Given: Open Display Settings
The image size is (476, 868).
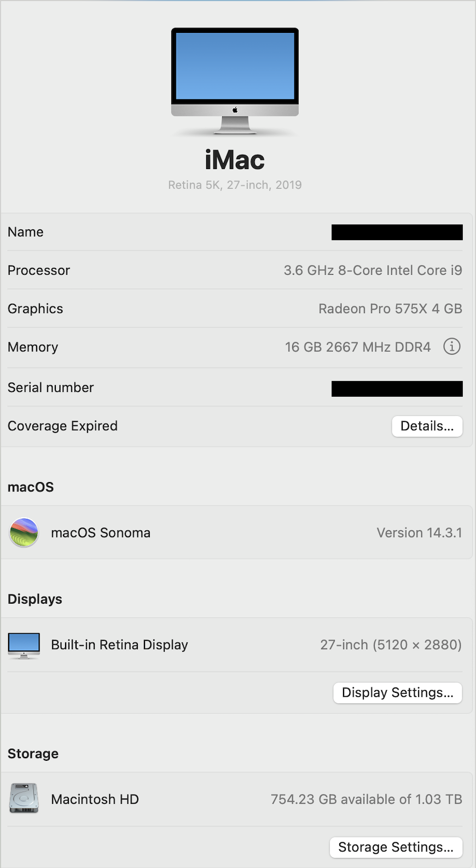Looking at the screenshot, I should pyautogui.click(x=397, y=693).
